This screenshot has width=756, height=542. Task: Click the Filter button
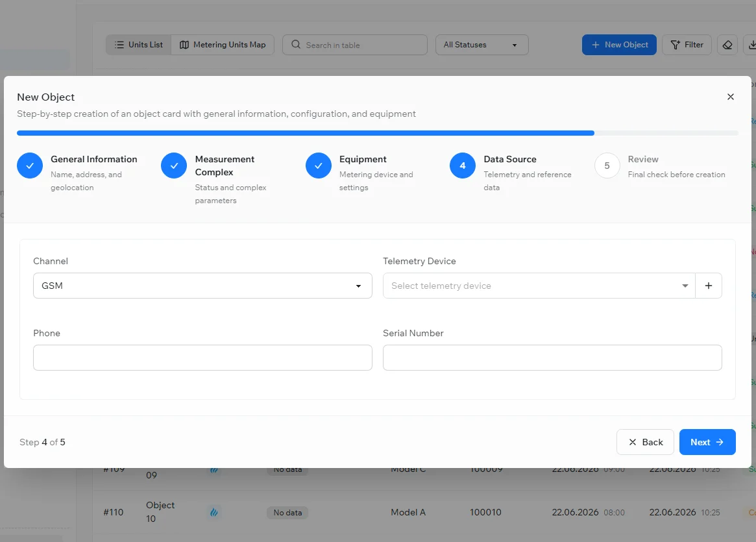(x=687, y=45)
